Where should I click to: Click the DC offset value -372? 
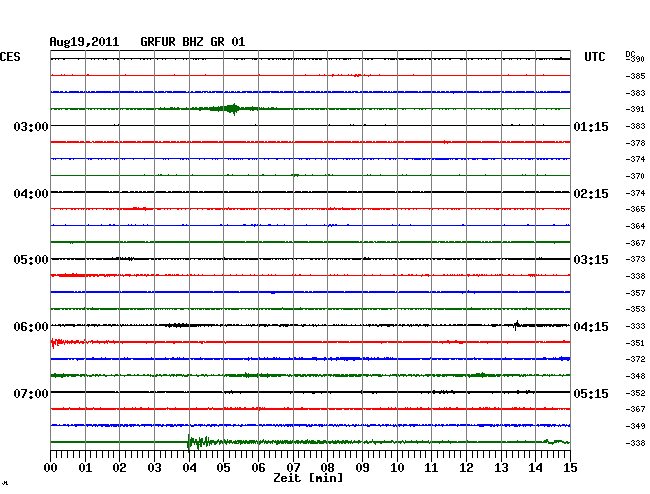point(635,359)
